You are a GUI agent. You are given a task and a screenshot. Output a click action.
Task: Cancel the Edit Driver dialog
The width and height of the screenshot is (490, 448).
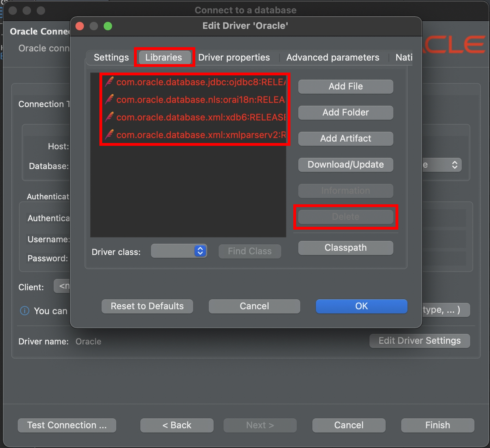[255, 306]
